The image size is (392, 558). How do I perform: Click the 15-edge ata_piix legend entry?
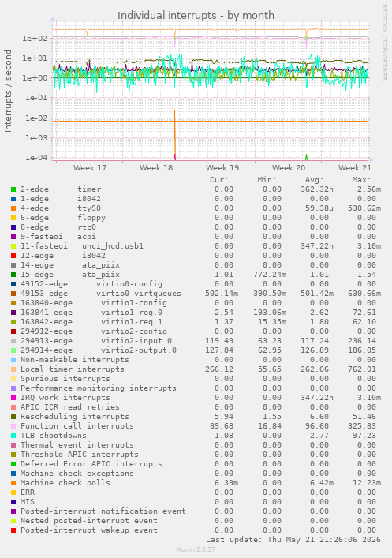click(x=70, y=275)
